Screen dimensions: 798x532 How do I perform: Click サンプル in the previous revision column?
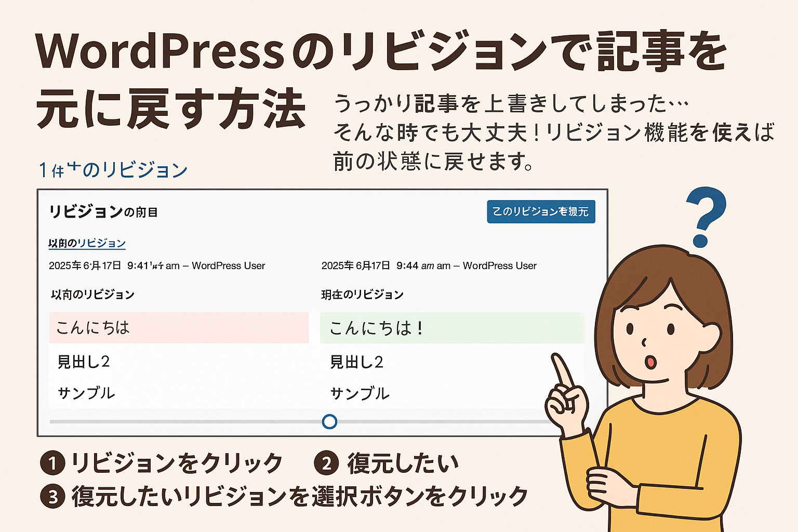tap(86, 393)
